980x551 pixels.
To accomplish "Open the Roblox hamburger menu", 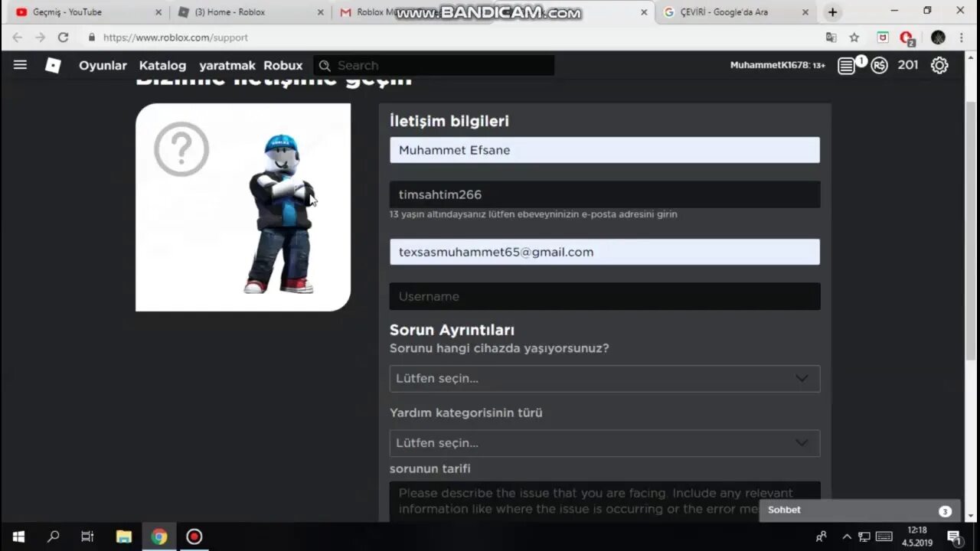I will click(20, 65).
